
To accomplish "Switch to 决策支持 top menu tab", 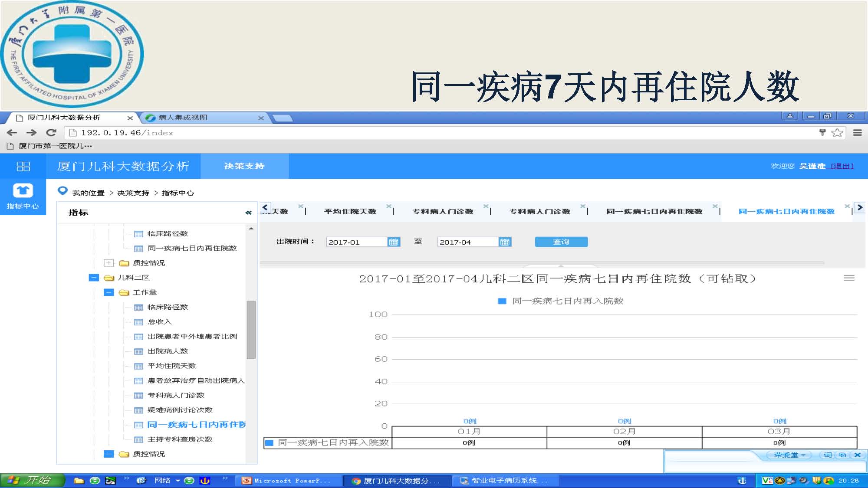I will pos(244,166).
